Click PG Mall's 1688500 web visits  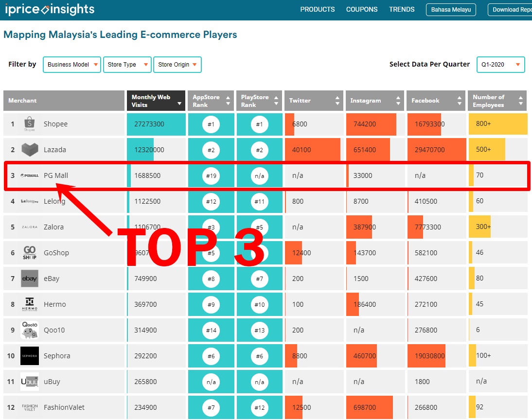[x=147, y=176]
